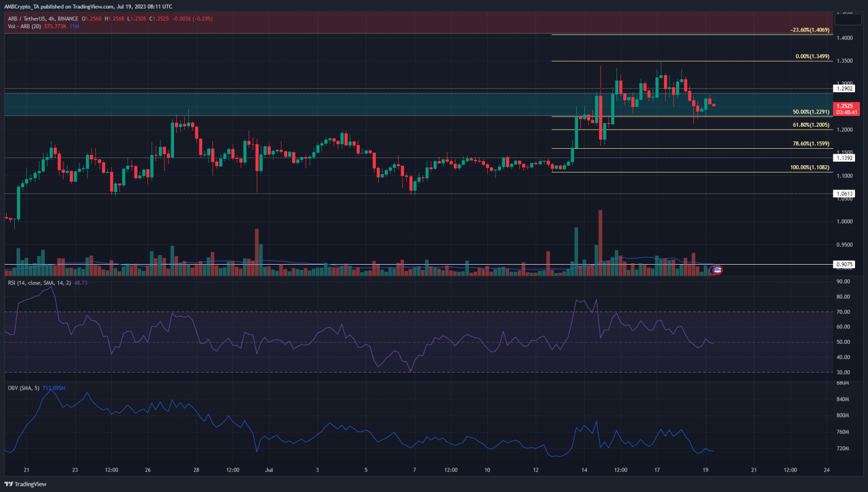Image resolution: width=868 pixels, height=492 pixels.
Task: Select the 1.2902 horizontal line price label
Action: [845, 89]
